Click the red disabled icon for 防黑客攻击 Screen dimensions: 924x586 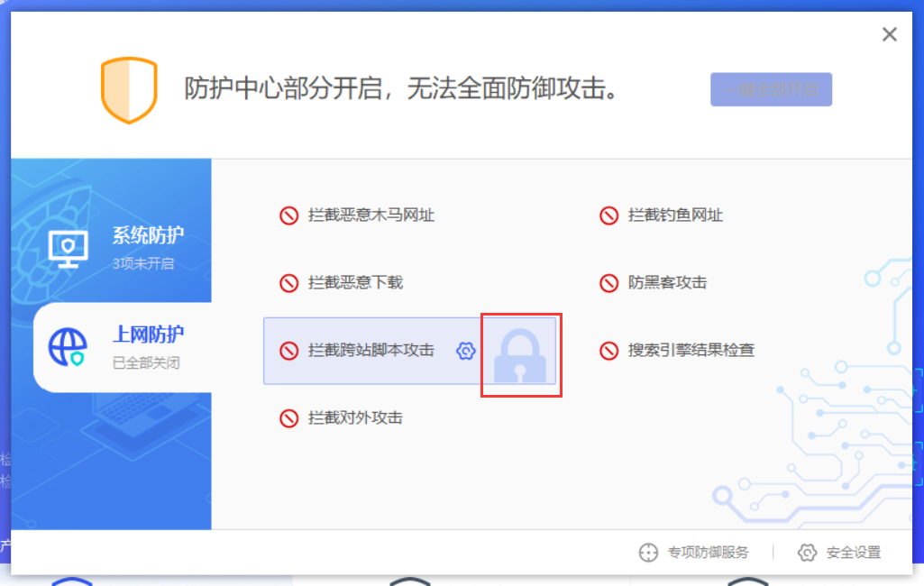(608, 283)
